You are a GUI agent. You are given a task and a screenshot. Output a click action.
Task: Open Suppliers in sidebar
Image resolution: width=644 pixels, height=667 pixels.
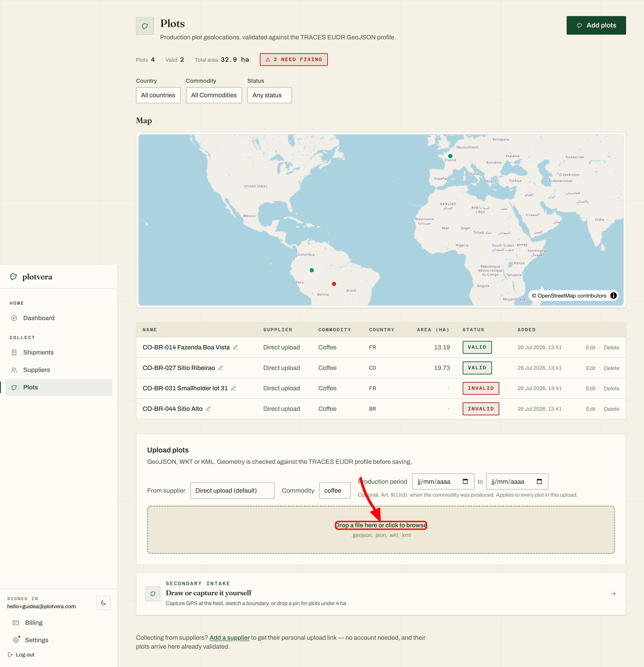pos(59,370)
